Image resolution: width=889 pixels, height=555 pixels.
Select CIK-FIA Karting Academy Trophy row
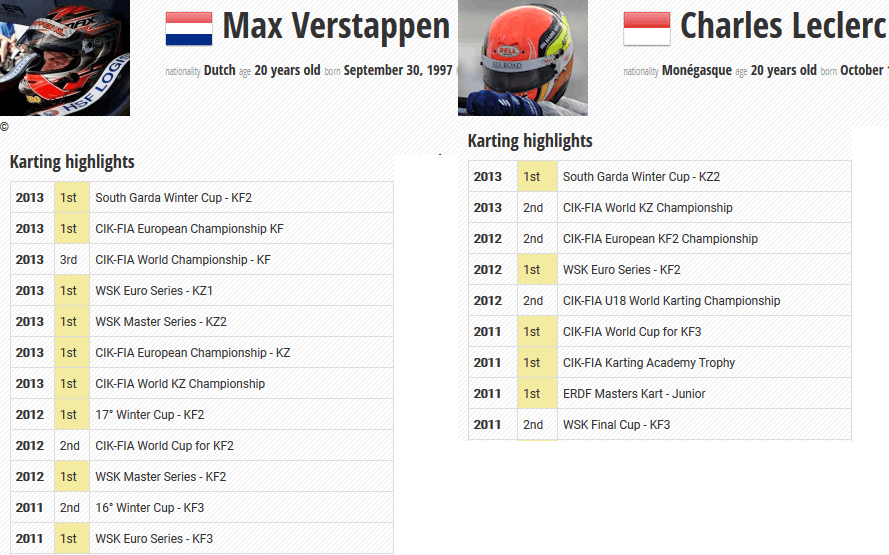click(x=660, y=362)
